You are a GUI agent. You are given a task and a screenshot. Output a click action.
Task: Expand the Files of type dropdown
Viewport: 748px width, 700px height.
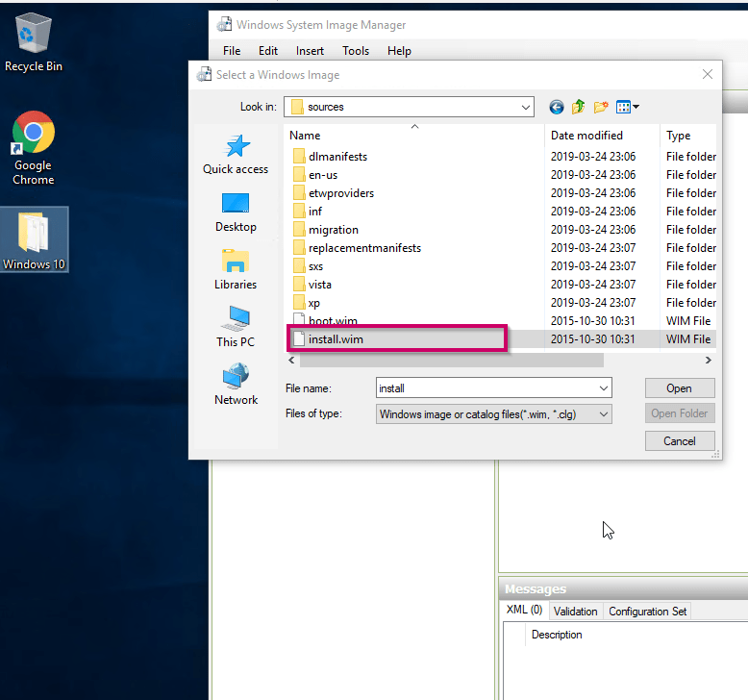pyautogui.click(x=603, y=414)
